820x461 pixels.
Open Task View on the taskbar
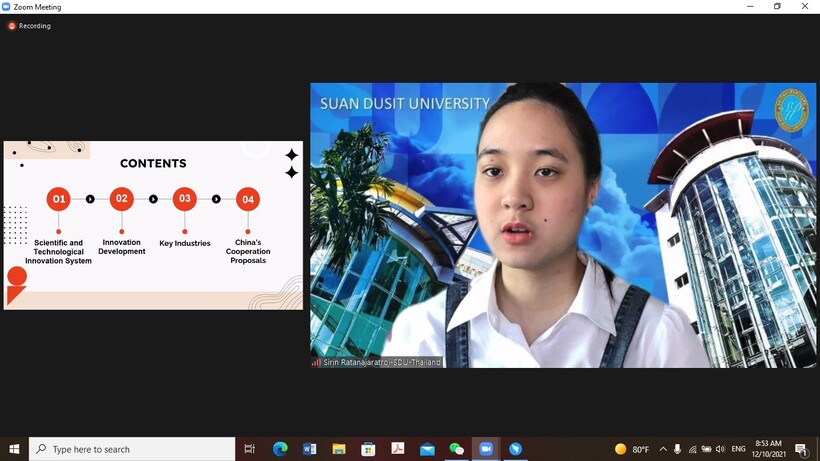(249, 449)
